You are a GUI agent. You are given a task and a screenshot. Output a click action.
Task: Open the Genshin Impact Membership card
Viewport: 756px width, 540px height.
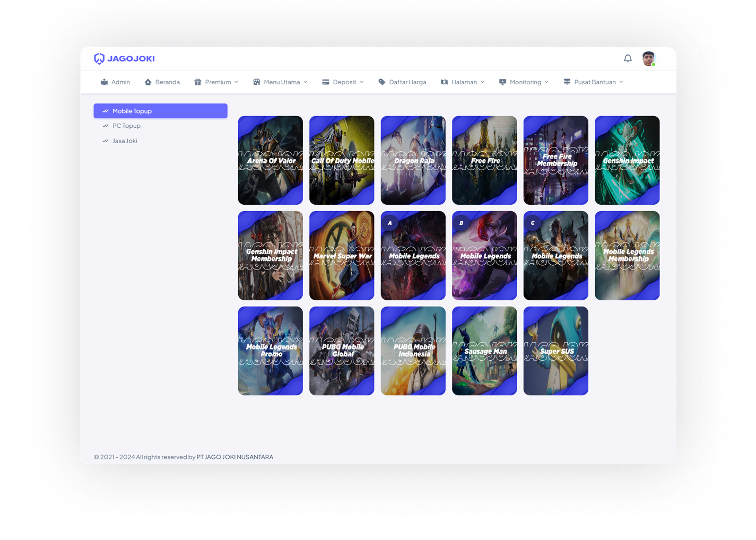coord(271,256)
